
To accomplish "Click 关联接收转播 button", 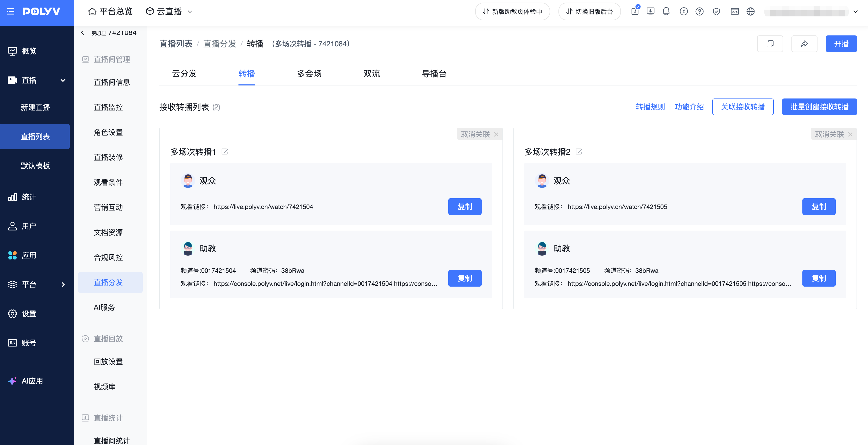I will click(x=743, y=107).
